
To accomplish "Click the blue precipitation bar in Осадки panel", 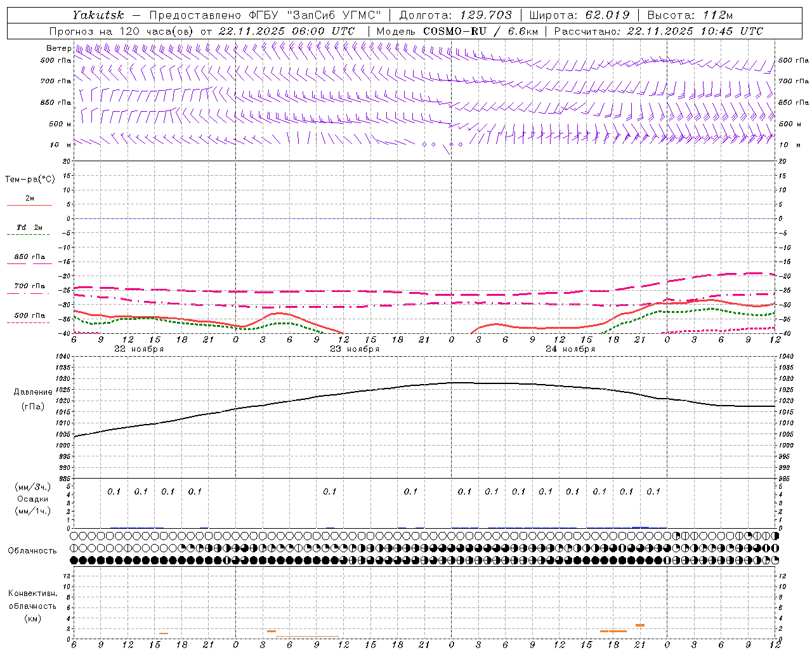I will coord(640,527).
